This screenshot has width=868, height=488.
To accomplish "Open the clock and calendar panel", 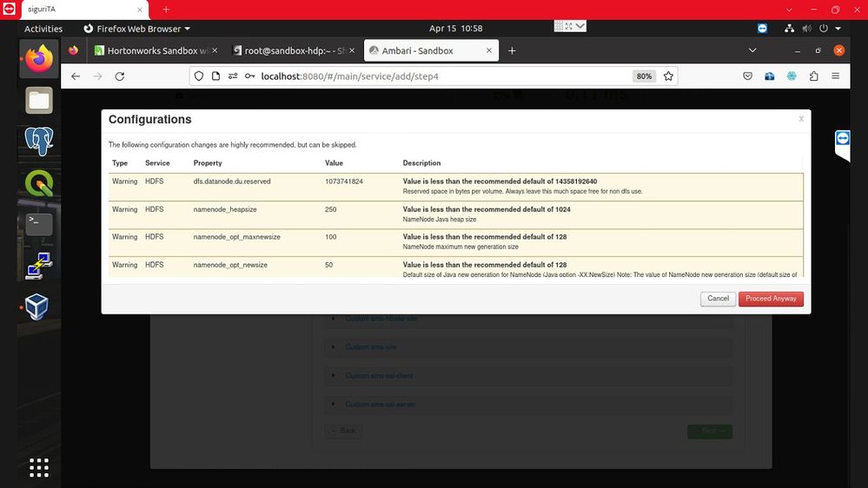I will pos(455,28).
